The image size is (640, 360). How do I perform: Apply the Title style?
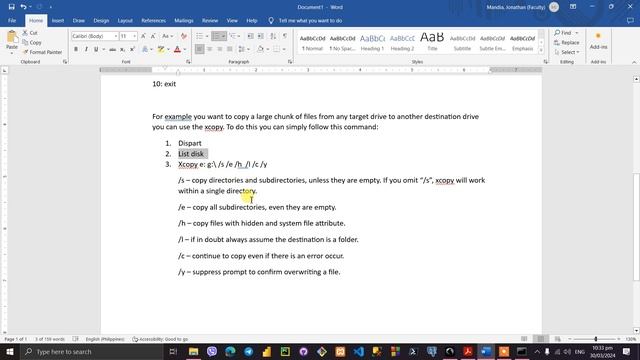point(432,42)
